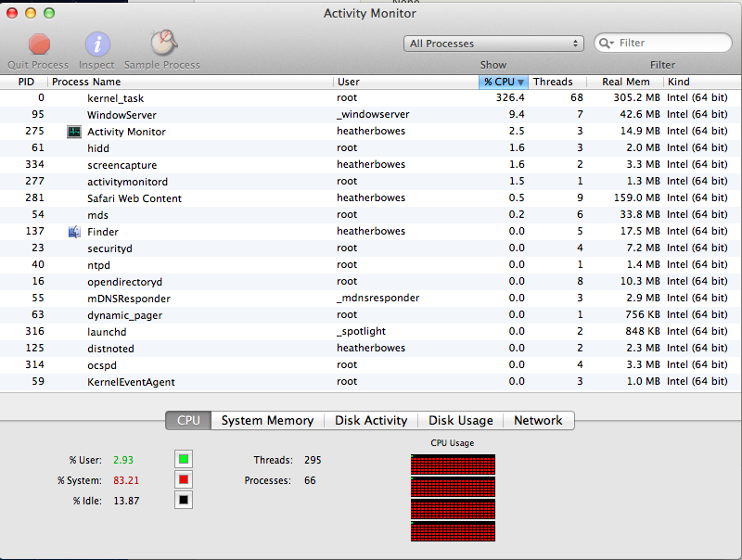Click the black % Idle color swatch
This screenshot has width=742, height=560.
pyautogui.click(x=184, y=500)
